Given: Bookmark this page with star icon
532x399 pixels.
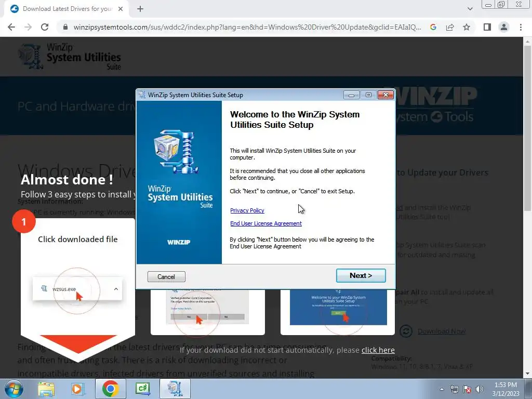Looking at the screenshot, I should (x=467, y=27).
